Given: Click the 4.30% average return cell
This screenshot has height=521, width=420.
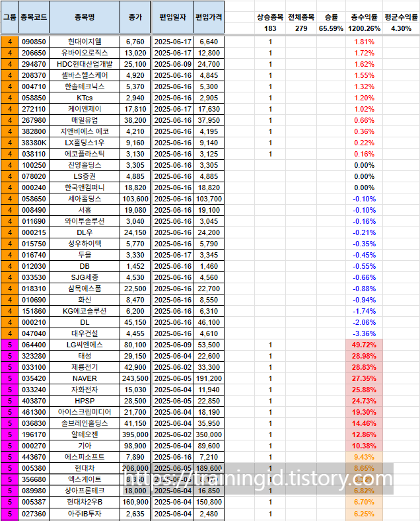Looking at the screenshot, I should tap(402, 28).
